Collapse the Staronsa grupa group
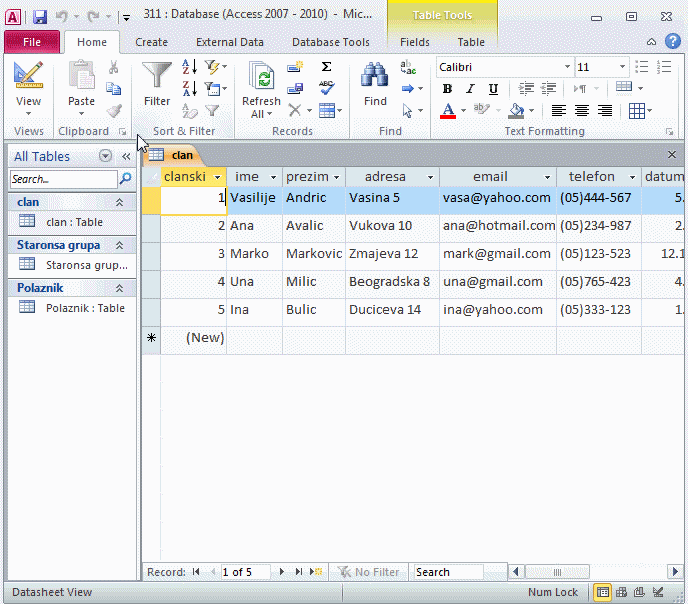This screenshot has width=688, height=604. click(120, 245)
